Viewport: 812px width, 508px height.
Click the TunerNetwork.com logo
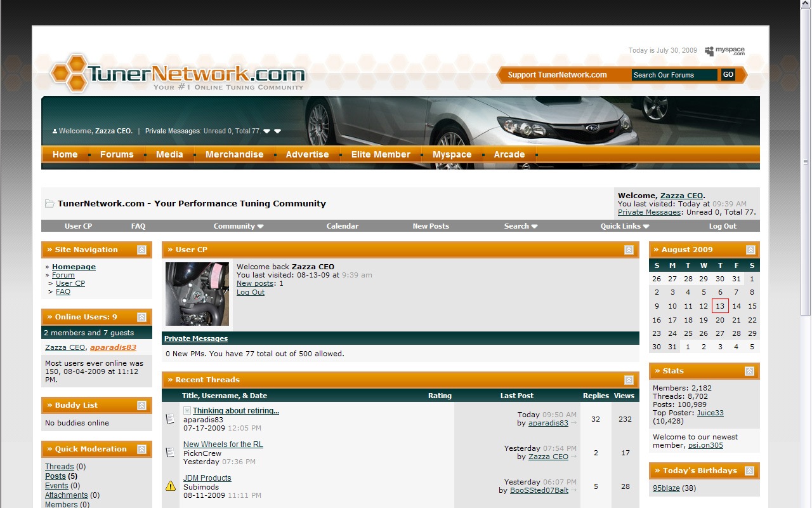click(178, 73)
